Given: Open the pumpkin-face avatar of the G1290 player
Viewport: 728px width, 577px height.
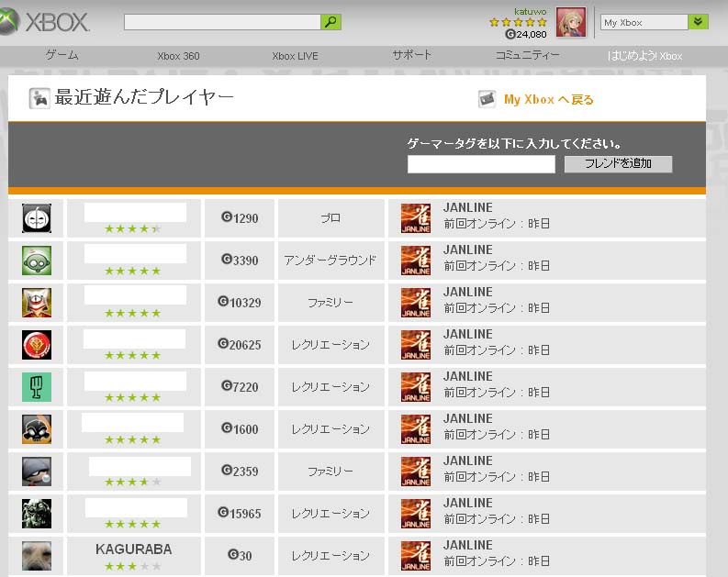Looking at the screenshot, I should 37,218.
